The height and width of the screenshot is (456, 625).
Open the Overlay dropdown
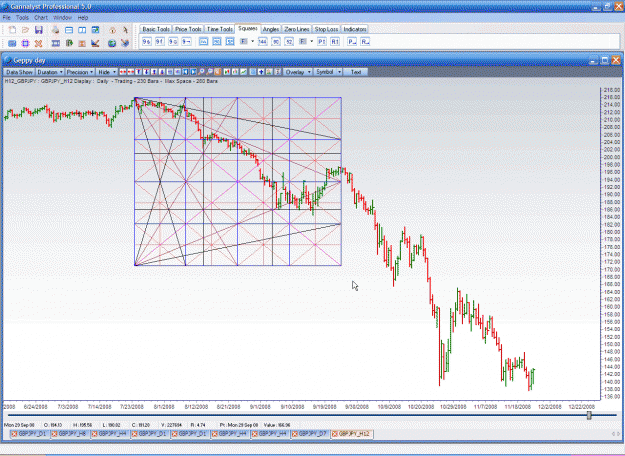point(298,72)
